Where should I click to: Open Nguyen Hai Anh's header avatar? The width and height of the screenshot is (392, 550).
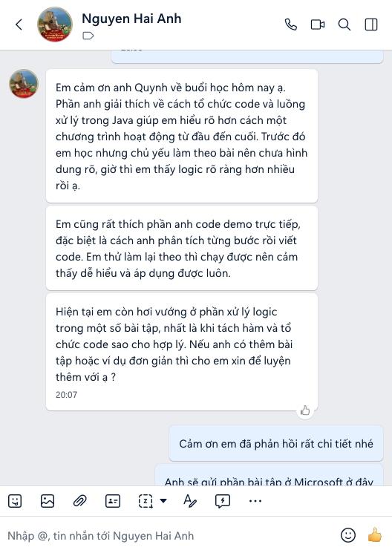[x=54, y=24]
